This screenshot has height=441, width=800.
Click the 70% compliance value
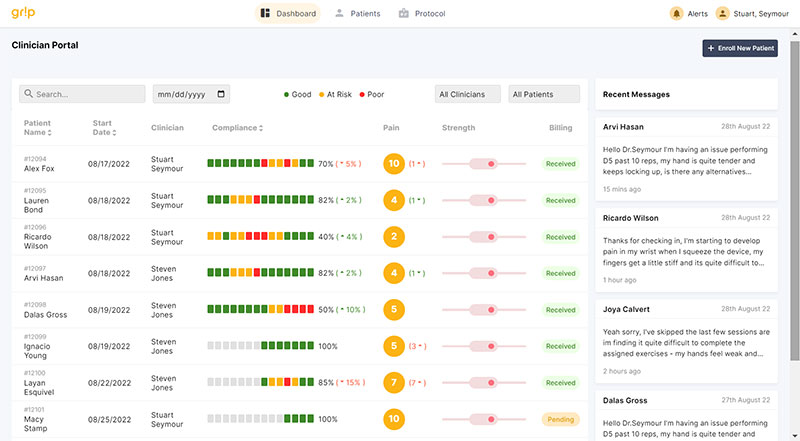[326, 164]
